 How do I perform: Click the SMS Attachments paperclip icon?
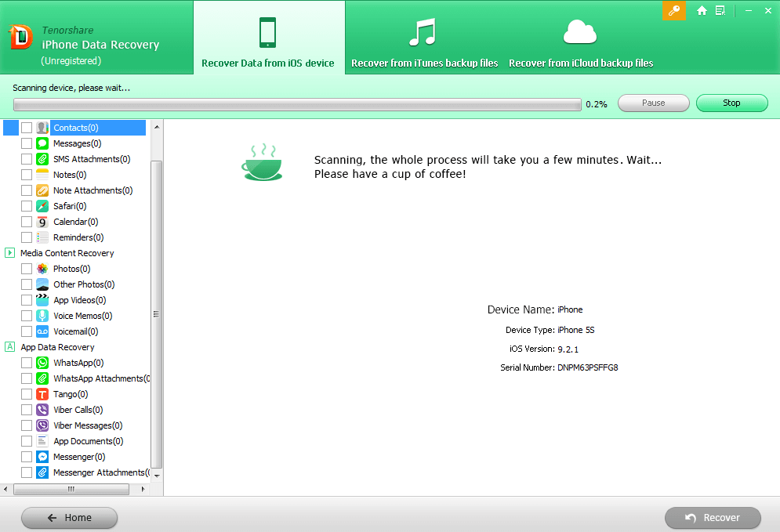coord(42,159)
